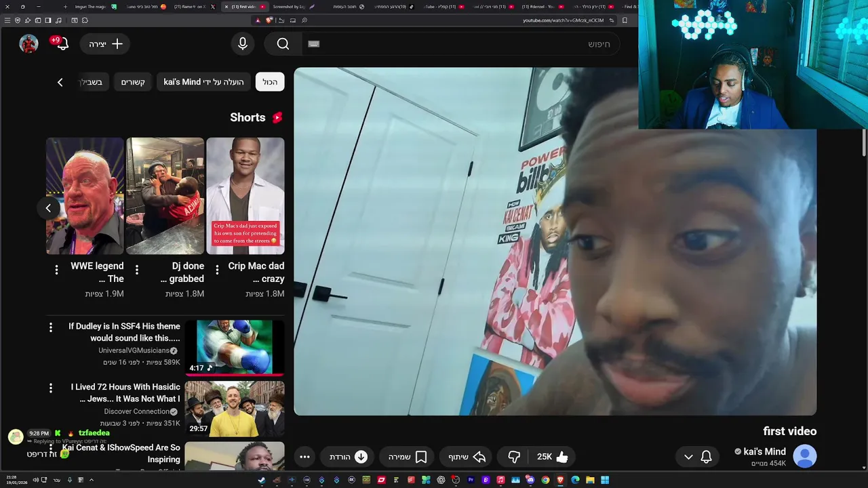The height and width of the screenshot is (488, 868).
Task: Open options for If Dudley SSF4 video
Action: (x=50, y=327)
